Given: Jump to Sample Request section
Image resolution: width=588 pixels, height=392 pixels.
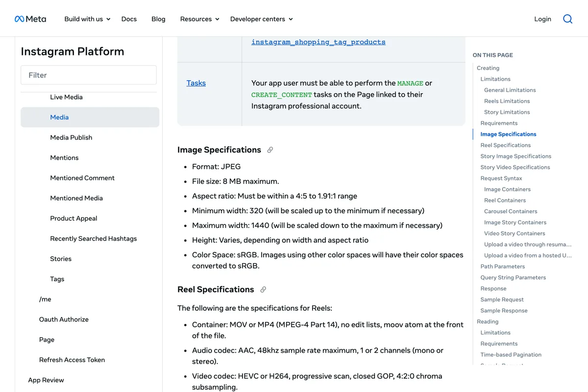Looking at the screenshot, I should click(x=502, y=299).
